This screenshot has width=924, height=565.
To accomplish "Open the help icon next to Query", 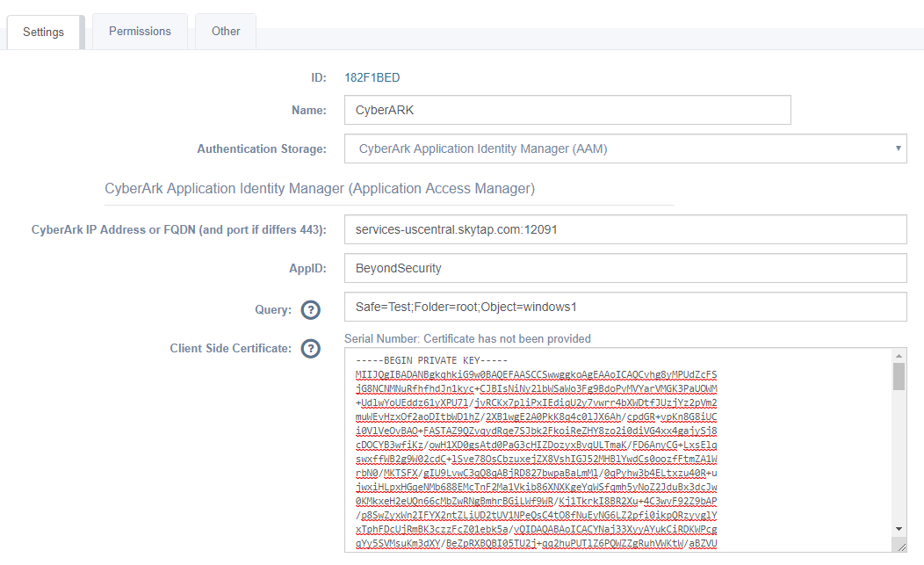I will pyautogui.click(x=311, y=309).
